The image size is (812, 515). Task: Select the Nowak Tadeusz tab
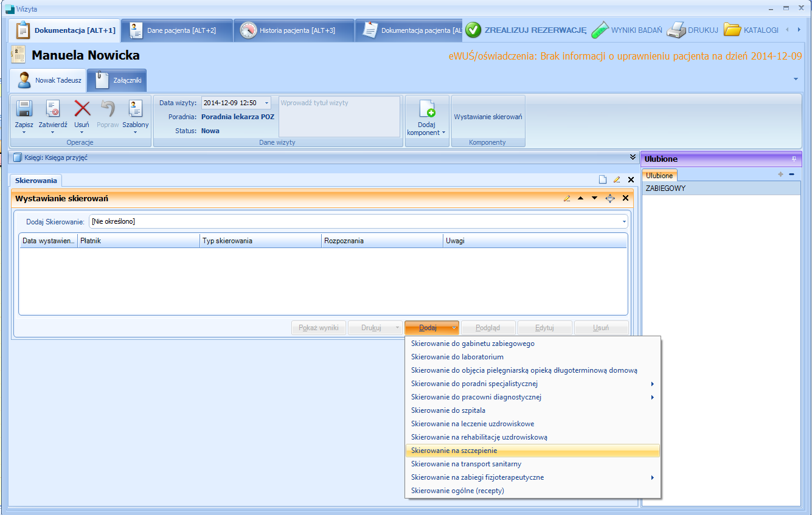pyautogui.click(x=47, y=80)
